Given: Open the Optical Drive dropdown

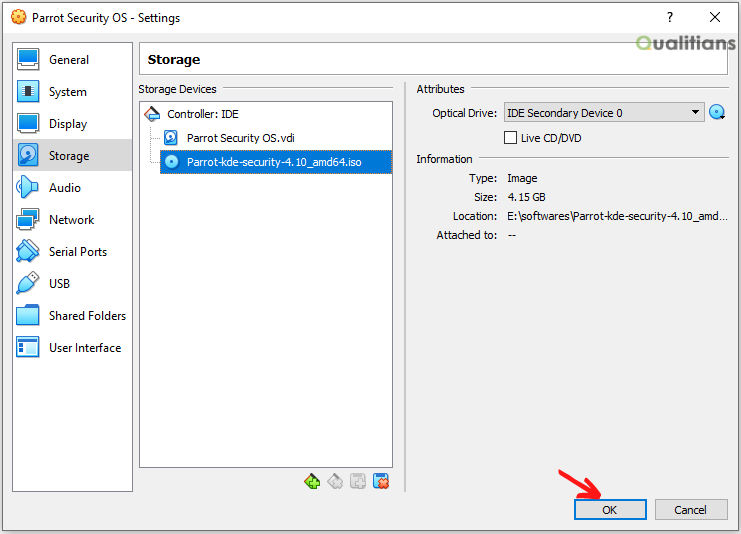Looking at the screenshot, I should [x=603, y=113].
